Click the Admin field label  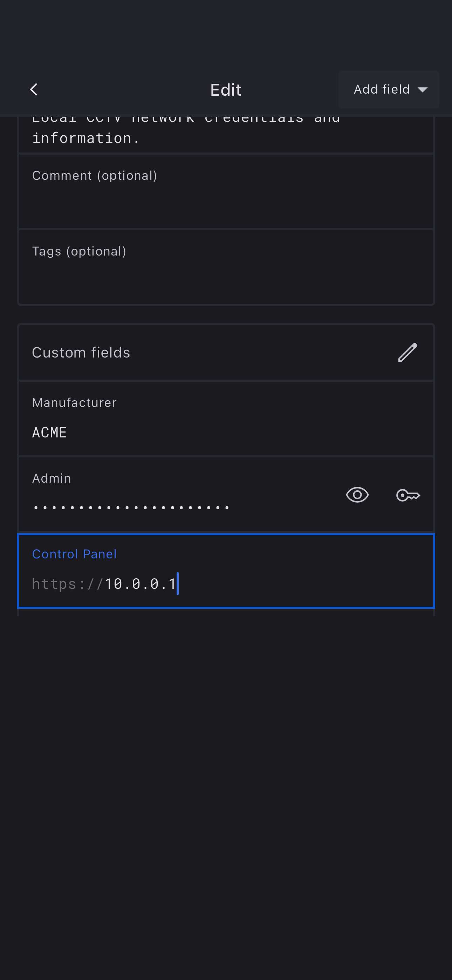click(x=52, y=478)
